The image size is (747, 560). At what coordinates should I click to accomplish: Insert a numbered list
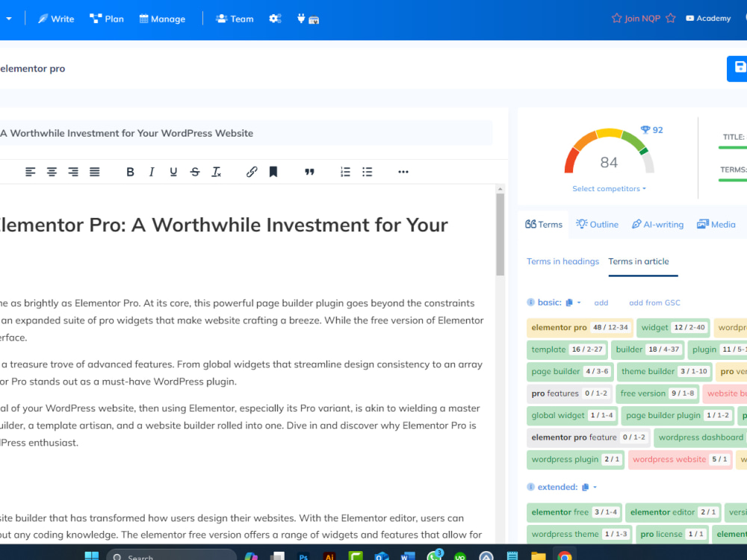click(x=345, y=172)
